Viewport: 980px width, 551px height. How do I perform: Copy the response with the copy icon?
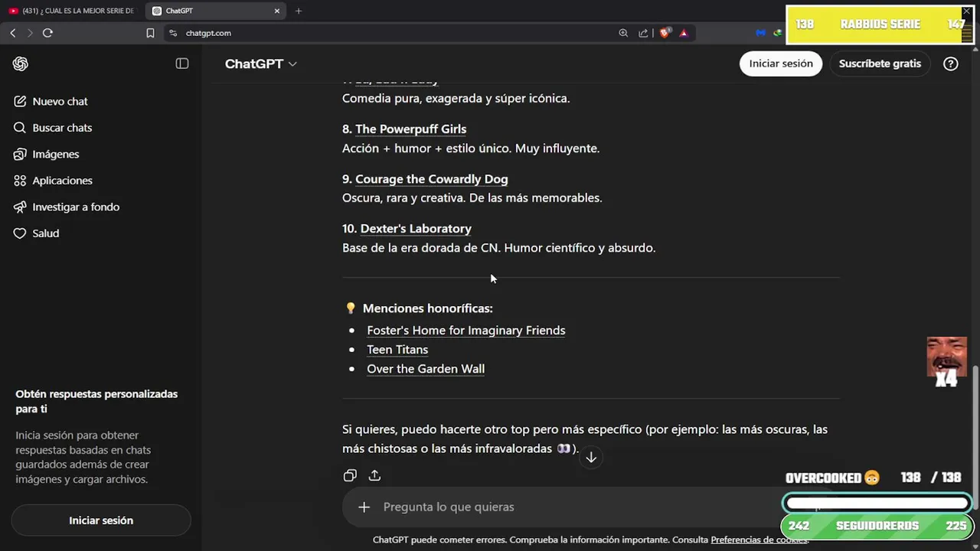point(350,475)
